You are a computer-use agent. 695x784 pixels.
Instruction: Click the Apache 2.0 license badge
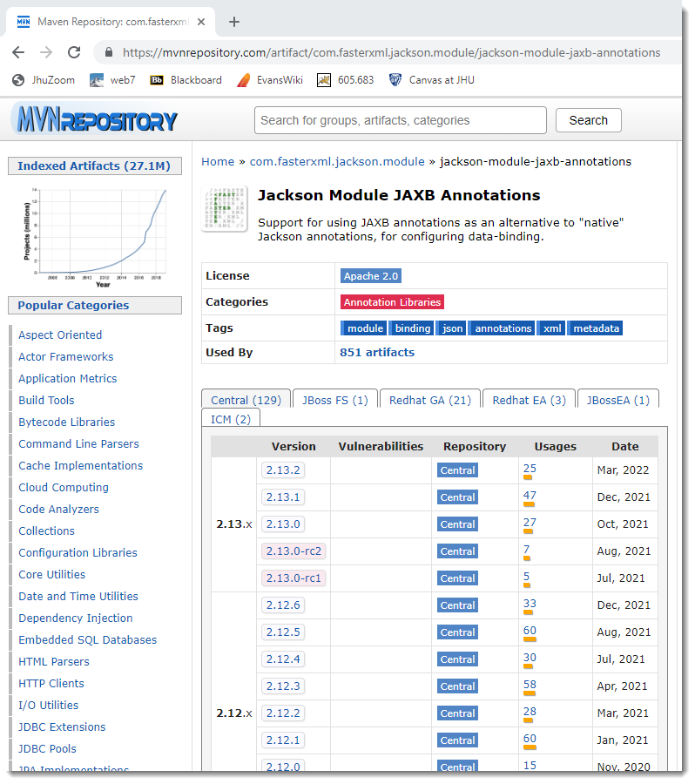click(x=371, y=276)
